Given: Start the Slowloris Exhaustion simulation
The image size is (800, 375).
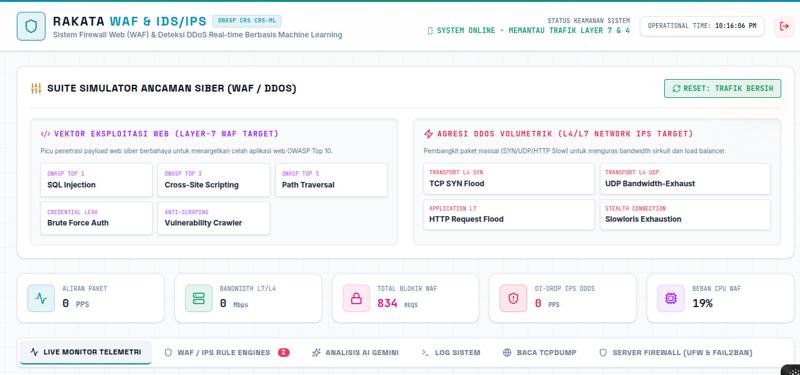Looking at the screenshot, I should tap(685, 214).
